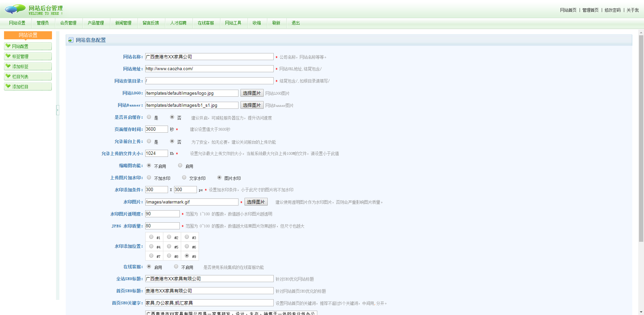Open the 网站设置 top menu
The width and height of the screenshot is (644, 315).
[x=17, y=23]
